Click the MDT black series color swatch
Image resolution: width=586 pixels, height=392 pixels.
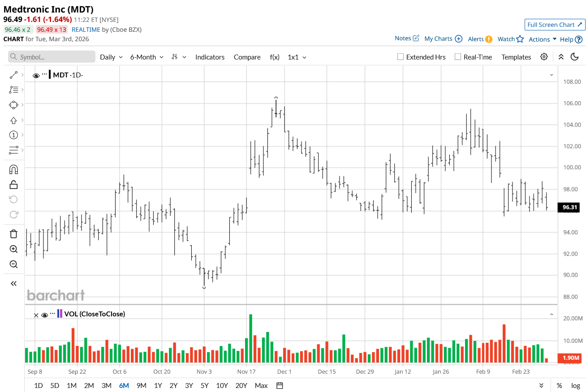coord(50,75)
